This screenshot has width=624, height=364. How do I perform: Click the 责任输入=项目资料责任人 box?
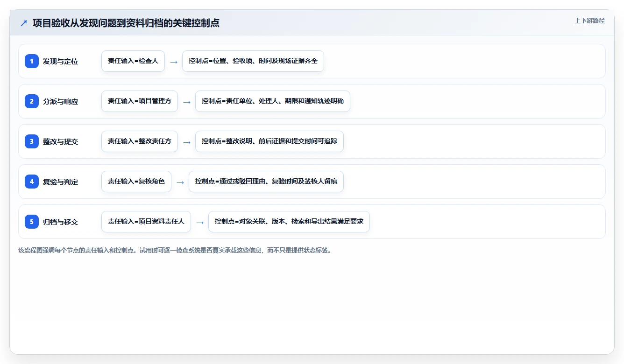(x=146, y=222)
